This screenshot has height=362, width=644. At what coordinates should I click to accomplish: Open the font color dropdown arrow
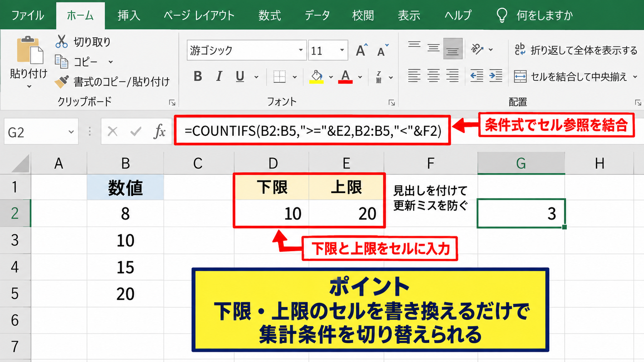tap(360, 77)
